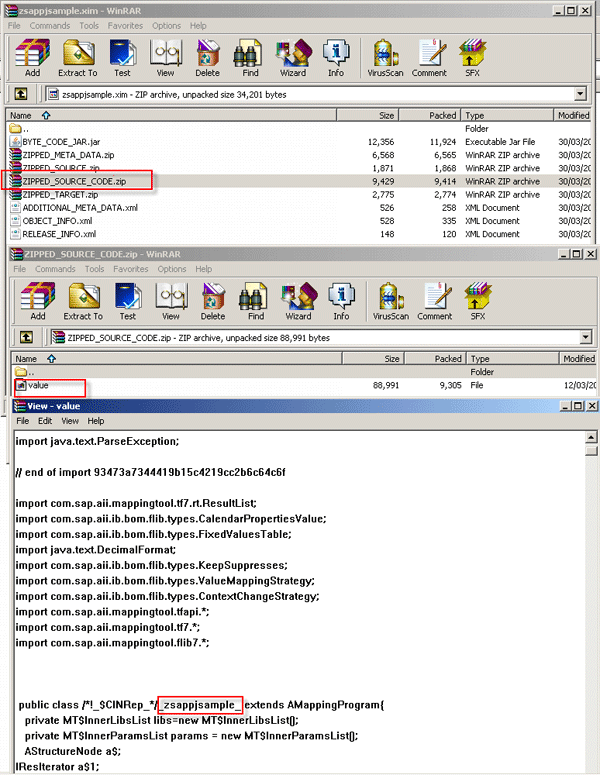
Task: Click View icon in ZIPPED_SOURCE_CODE.zip window
Action: (x=171, y=301)
